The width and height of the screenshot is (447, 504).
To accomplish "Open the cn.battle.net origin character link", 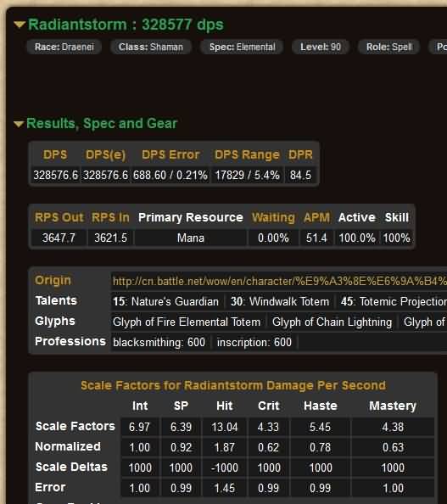I will (x=279, y=281).
